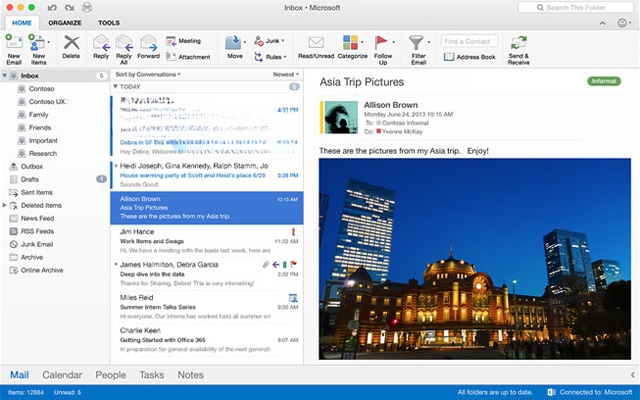The width and height of the screenshot is (640, 400).
Task: Click attachment paperclip on James Hamilton message
Action: click(266, 264)
